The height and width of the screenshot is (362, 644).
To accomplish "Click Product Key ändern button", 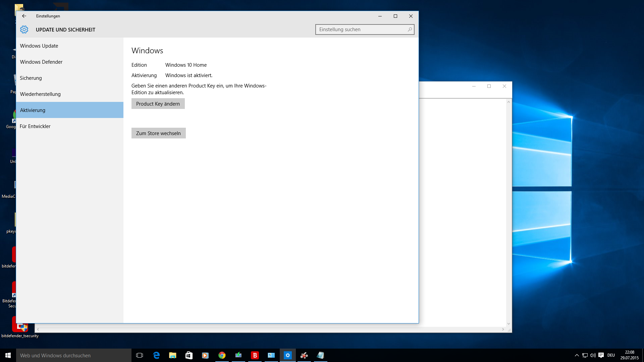I will click(158, 104).
